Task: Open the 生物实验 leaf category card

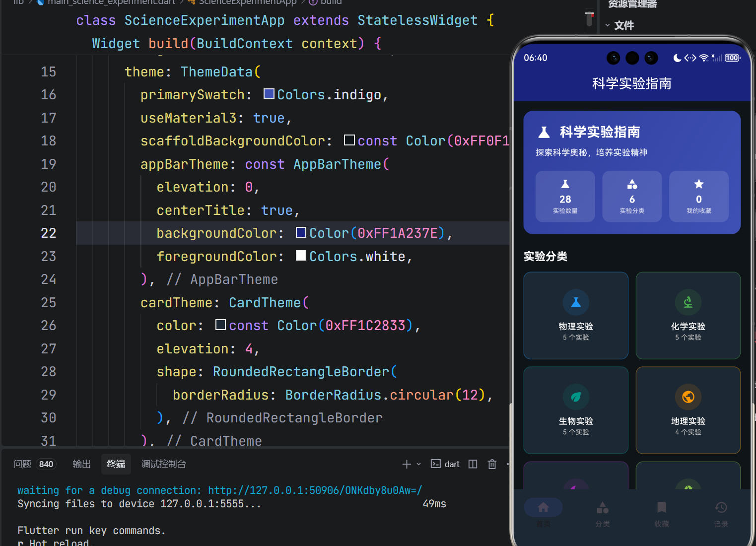Action: (x=576, y=410)
